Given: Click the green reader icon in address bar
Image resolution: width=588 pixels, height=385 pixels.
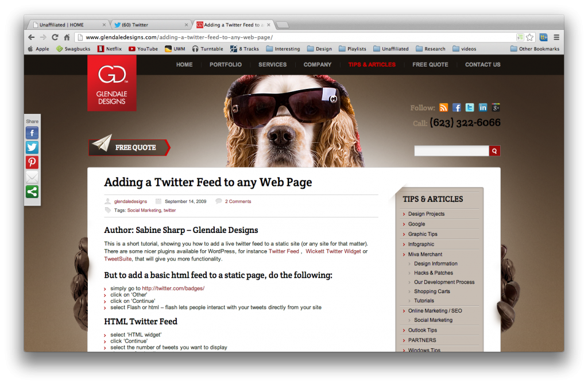Looking at the screenshot, I should click(x=520, y=37).
